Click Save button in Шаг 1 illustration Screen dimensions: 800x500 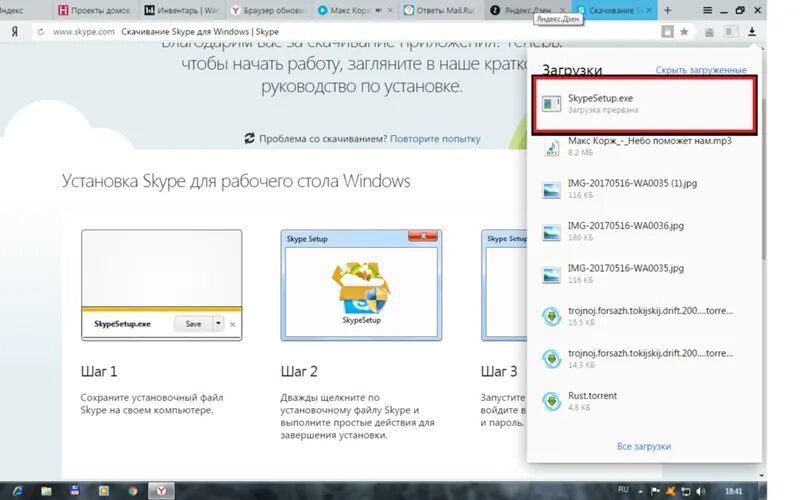tap(193, 323)
